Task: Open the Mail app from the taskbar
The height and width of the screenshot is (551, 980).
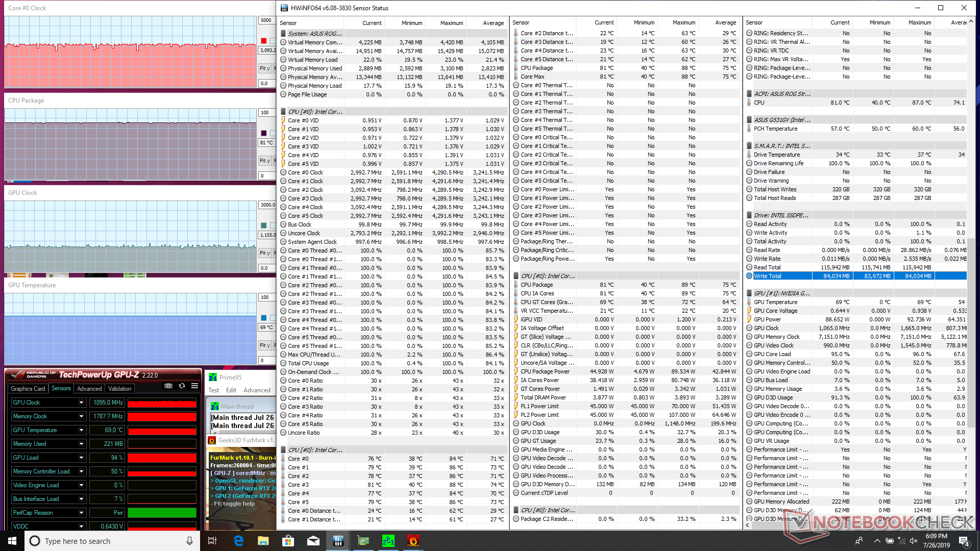Action: click(313, 541)
